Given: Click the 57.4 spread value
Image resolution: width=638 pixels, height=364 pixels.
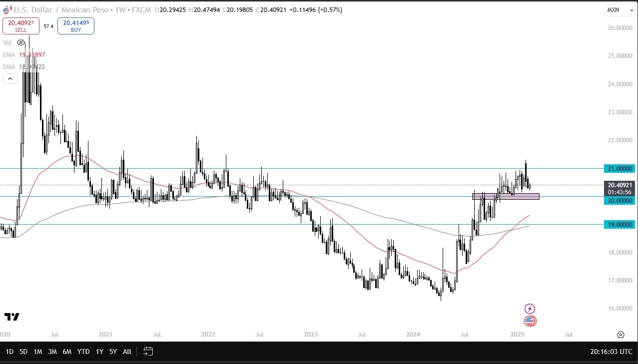Looking at the screenshot, I should (x=48, y=26).
